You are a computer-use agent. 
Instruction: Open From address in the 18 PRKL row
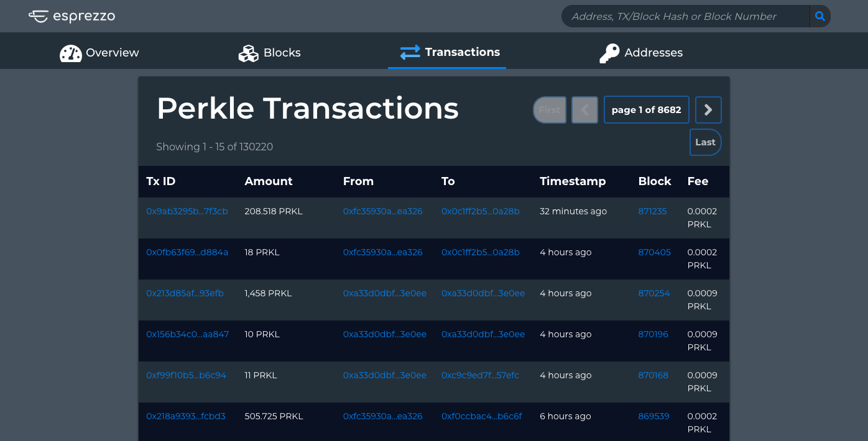[x=382, y=252]
